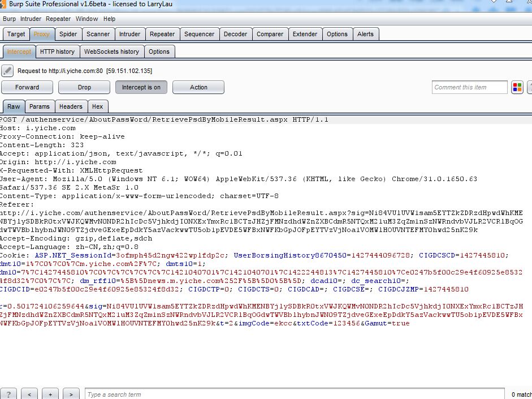Click the Burp Suite title bar logo

[x=3, y=4]
